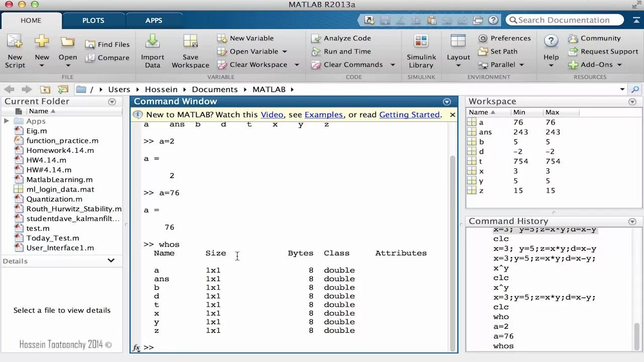Open the New item dropdown
Viewport: 644px width, 362px height.
pyautogui.click(x=42, y=51)
